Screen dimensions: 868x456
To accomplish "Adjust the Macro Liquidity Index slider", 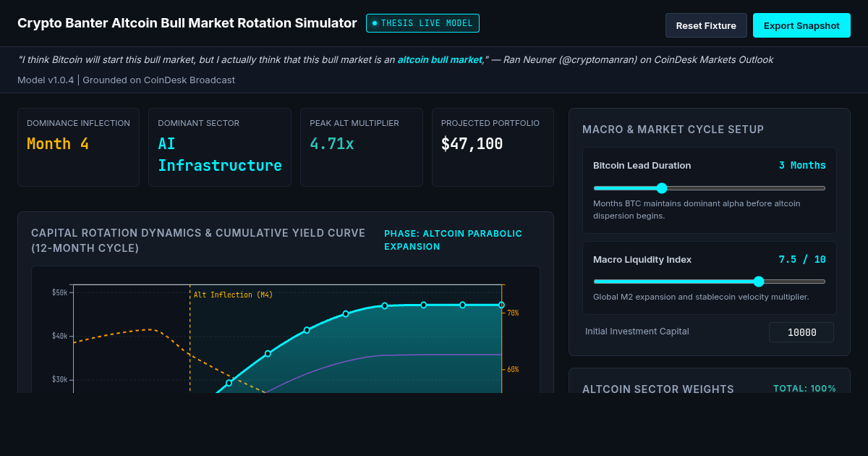I will [x=709, y=282].
